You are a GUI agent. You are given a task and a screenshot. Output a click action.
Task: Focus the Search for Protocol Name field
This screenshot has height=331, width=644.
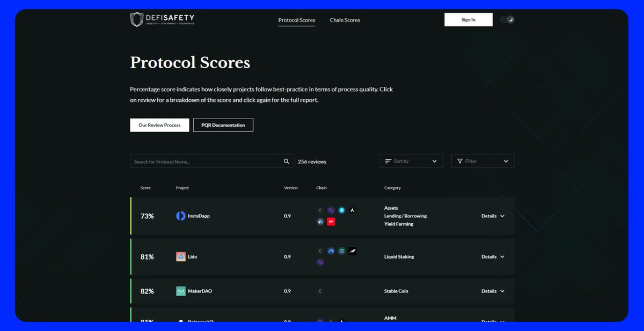[x=212, y=161]
